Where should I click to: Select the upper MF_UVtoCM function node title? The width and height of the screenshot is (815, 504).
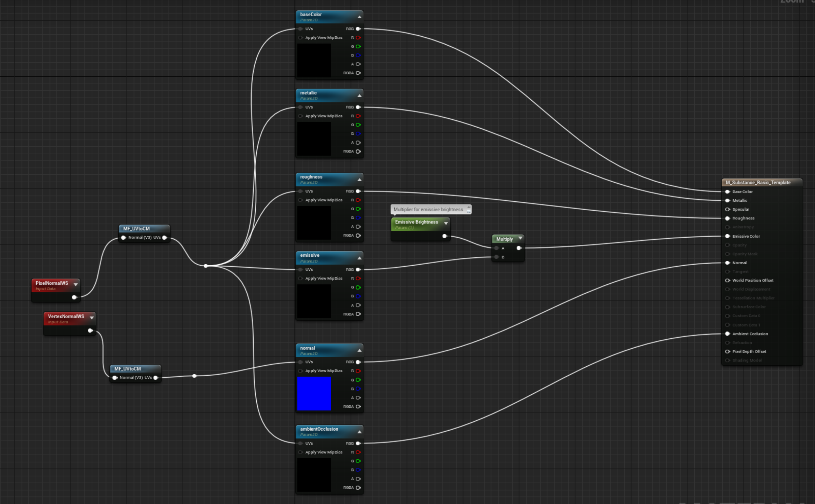(x=137, y=229)
